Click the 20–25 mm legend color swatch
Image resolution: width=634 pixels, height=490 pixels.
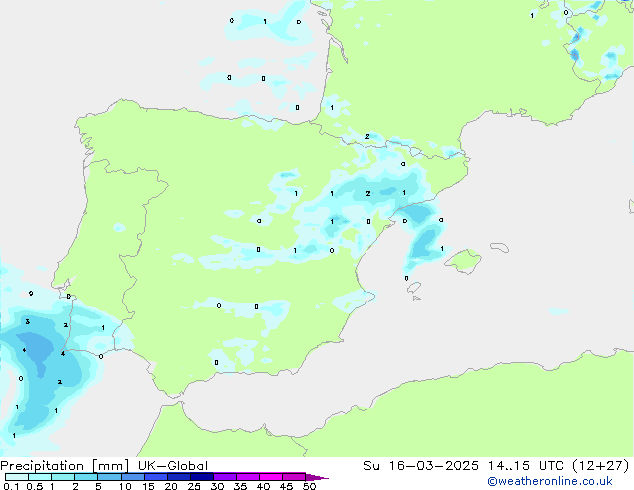click(x=179, y=477)
